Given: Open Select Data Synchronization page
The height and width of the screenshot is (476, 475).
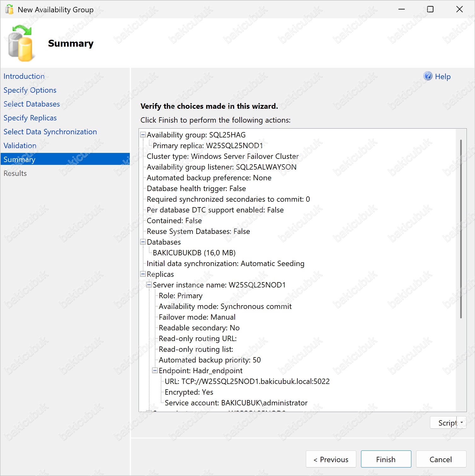Looking at the screenshot, I should pyautogui.click(x=50, y=132).
